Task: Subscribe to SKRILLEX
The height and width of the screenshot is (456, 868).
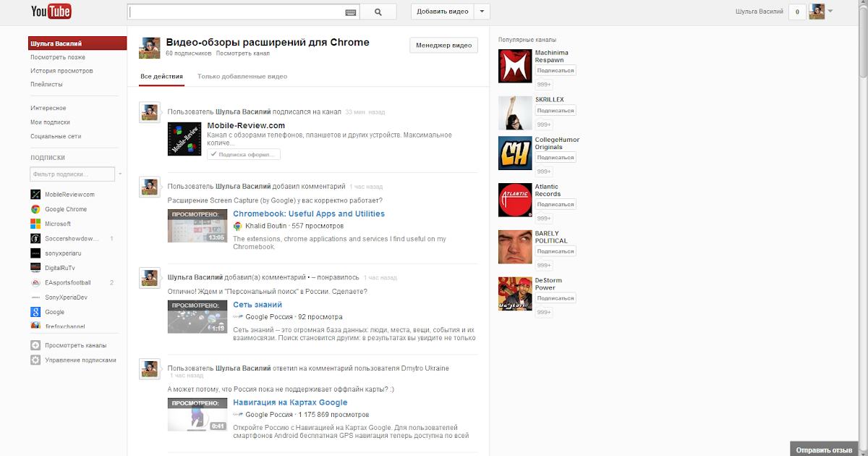Action: pos(556,111)
